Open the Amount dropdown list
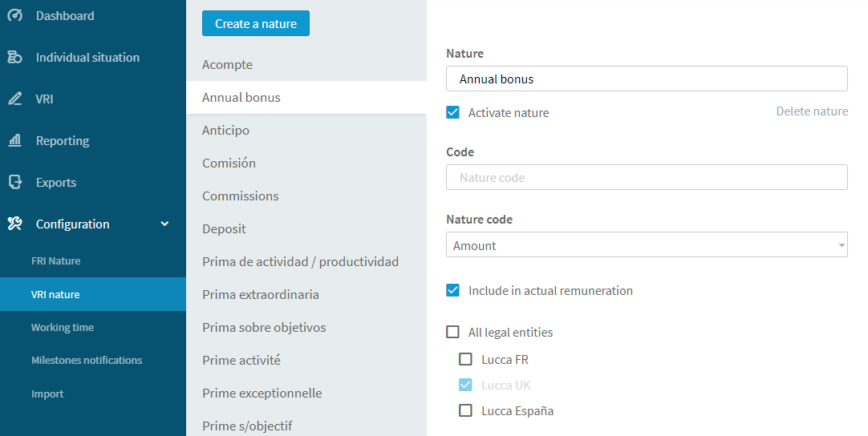The height and width of the screenshot is (436, 868). coord(647,244)
